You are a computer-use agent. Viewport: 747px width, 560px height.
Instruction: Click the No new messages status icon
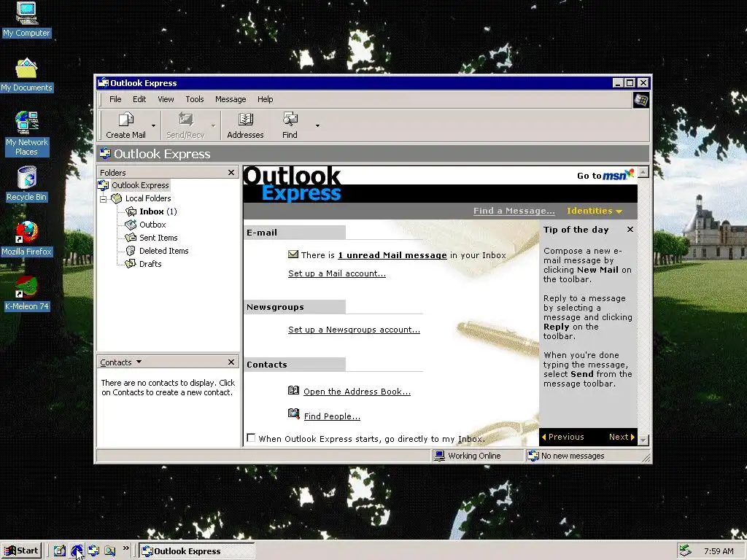coord(533,456)
